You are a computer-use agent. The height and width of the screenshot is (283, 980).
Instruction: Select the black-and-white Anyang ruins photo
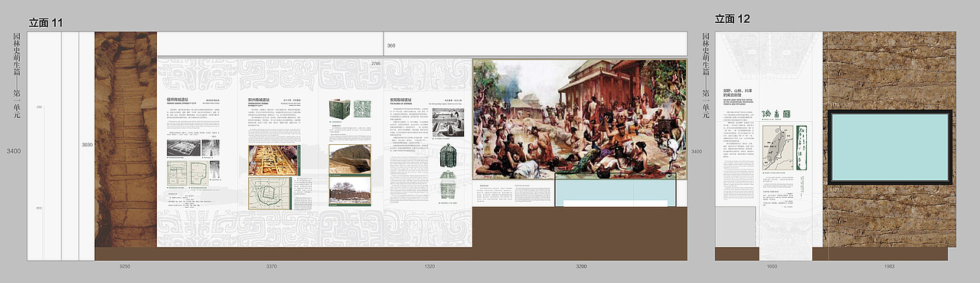coord(448,122)
